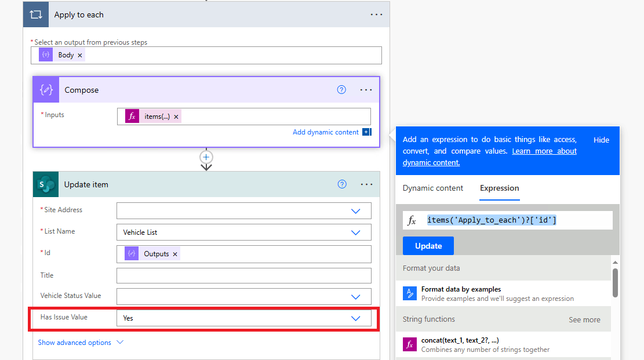Remove the Outputs tag from the Id field
The image size is (644, 360).
coord(176,253)
